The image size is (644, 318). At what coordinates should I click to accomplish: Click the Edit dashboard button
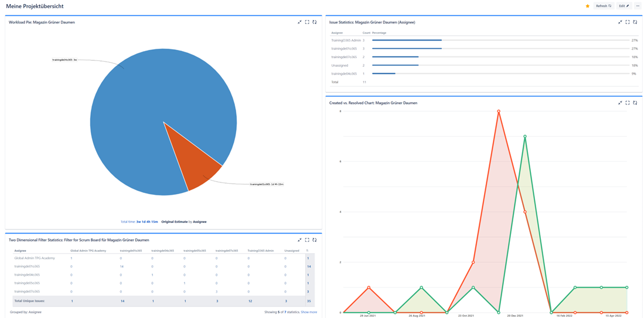623,6
